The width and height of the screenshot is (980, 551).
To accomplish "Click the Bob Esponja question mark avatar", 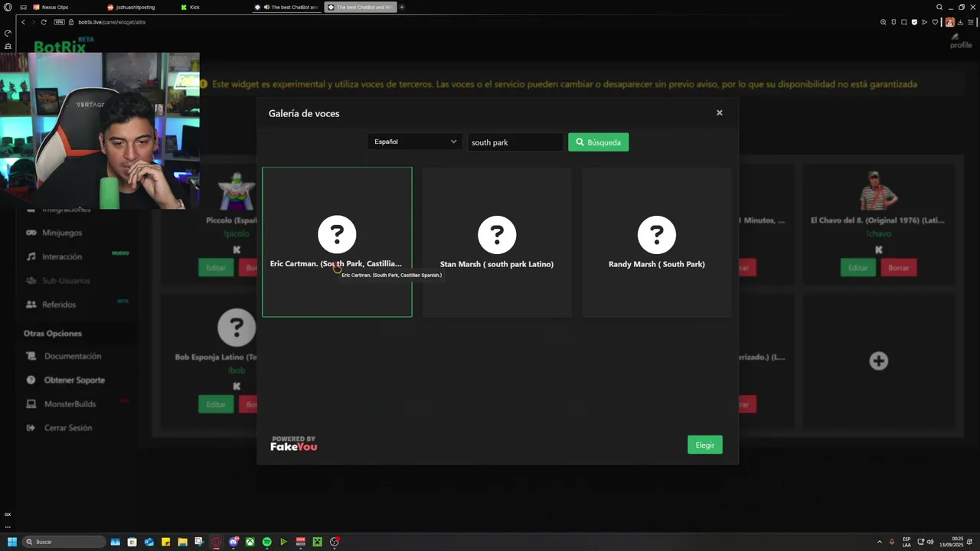I will tap(237, 328).
